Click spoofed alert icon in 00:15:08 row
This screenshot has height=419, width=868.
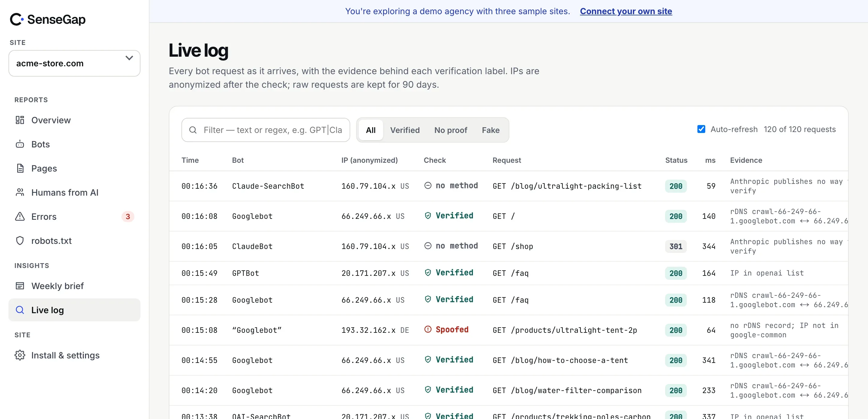pyautogui.click(x=428, y=329)
